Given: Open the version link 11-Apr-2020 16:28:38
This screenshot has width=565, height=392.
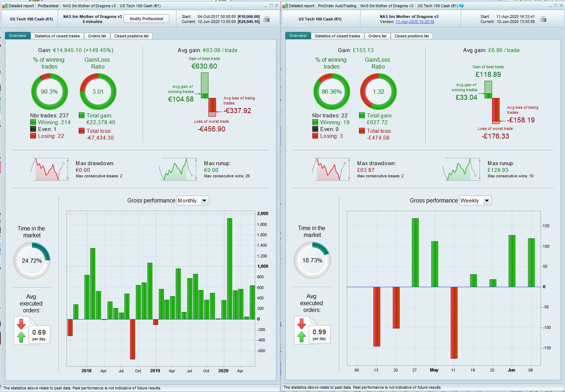Looking at the screenshot, I should point(415,22).
